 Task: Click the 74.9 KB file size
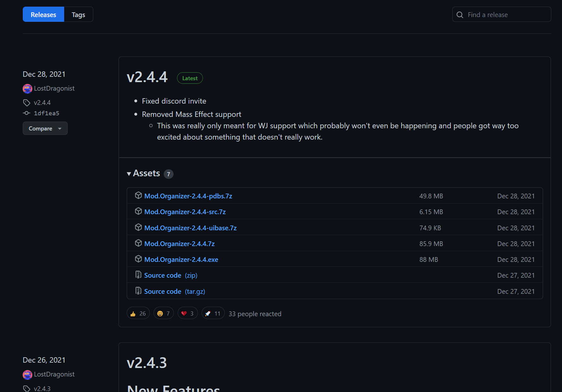point(430,228)
